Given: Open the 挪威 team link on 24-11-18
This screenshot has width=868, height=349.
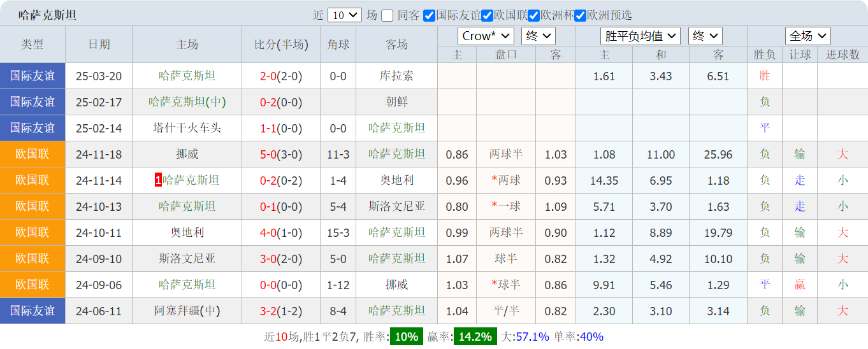Looking at the screenshot, I should tap(187, 154).
